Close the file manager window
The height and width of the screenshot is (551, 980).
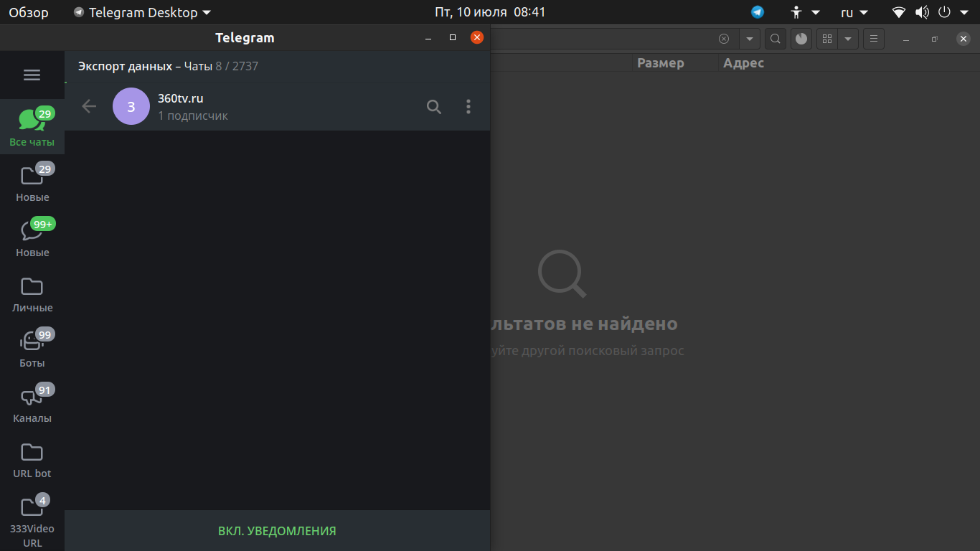tap(963, 39)
